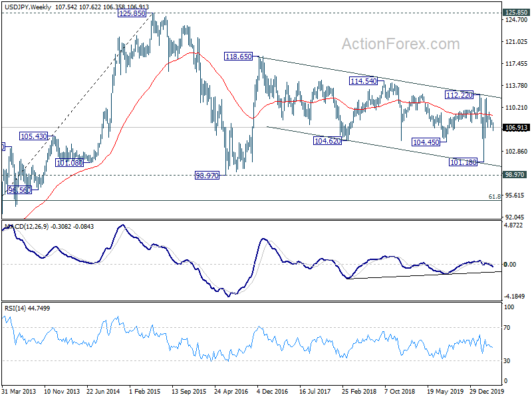The height and width of the screenshot is (399, 532).
Task: Click the 4 Dec 2016 date label
Action: (273, 391)
